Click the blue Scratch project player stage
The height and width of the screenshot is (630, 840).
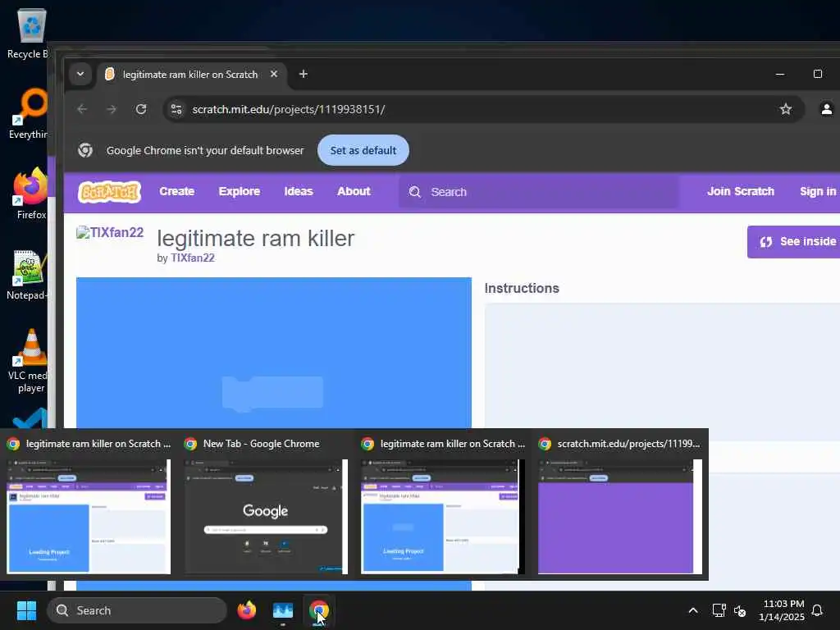(x=274, y=353)
